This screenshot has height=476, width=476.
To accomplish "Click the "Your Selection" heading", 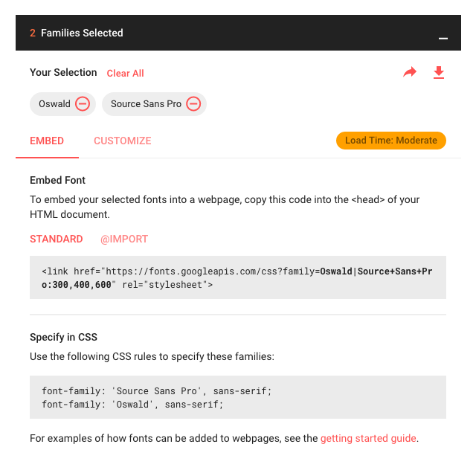I will (63, 72).
